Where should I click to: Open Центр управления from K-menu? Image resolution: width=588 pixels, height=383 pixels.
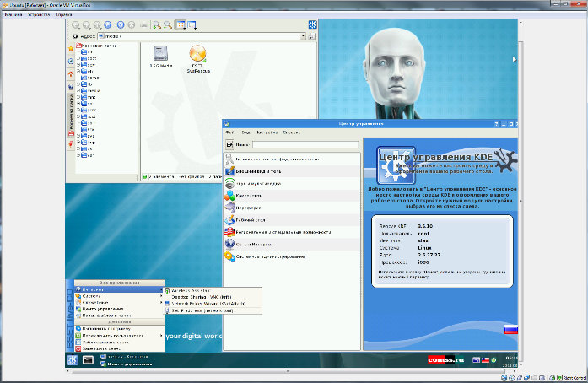click(119, 309)
